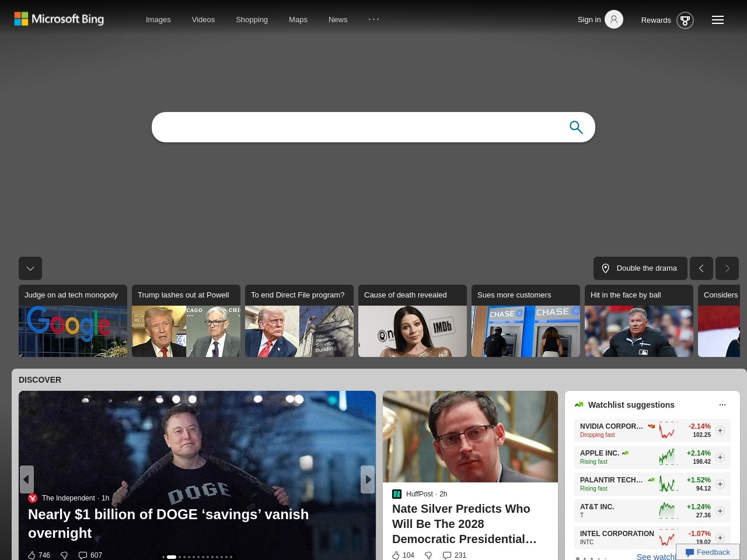Open the News tab
Screen dimensions: 747x560
338,19
